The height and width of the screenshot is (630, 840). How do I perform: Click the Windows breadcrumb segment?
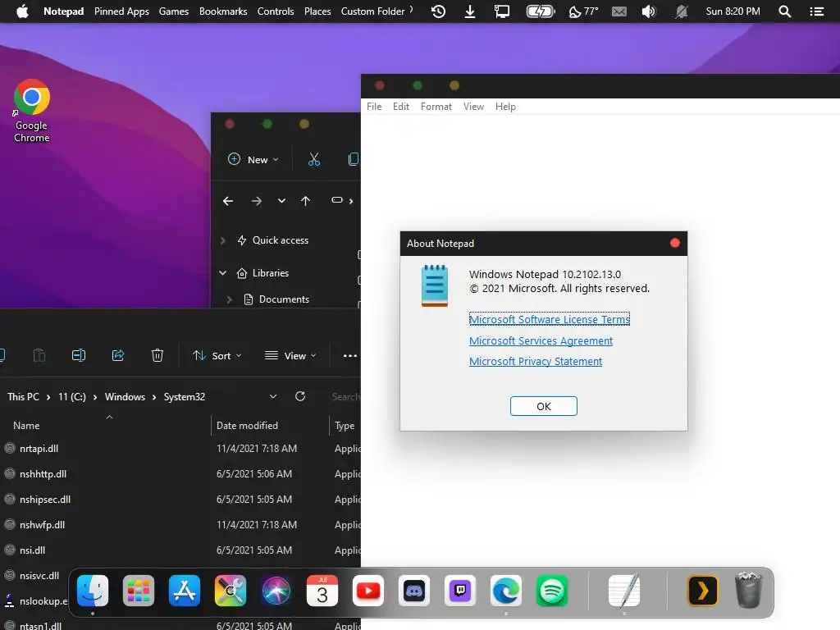click(x=125, y=397)
